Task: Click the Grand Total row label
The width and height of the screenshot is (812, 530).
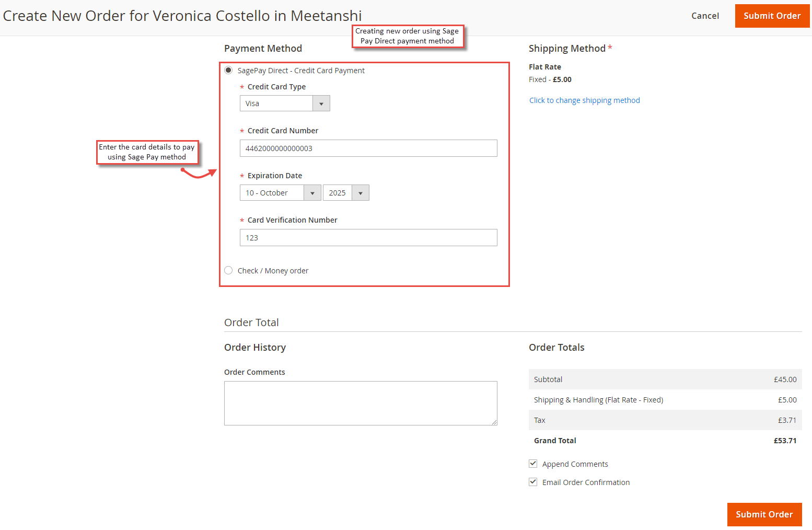Action: pyautogui.click(x=555, y=441)
